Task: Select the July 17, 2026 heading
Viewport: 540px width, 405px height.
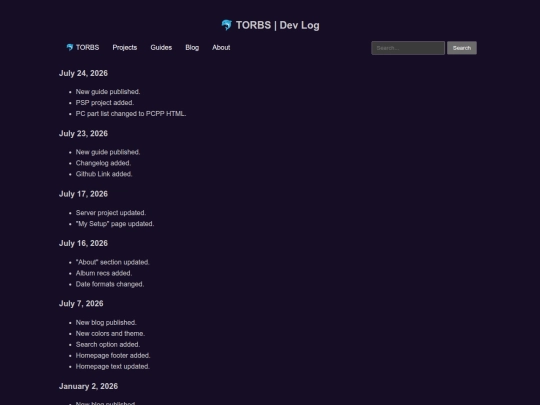Action: (x=83, y=194)
